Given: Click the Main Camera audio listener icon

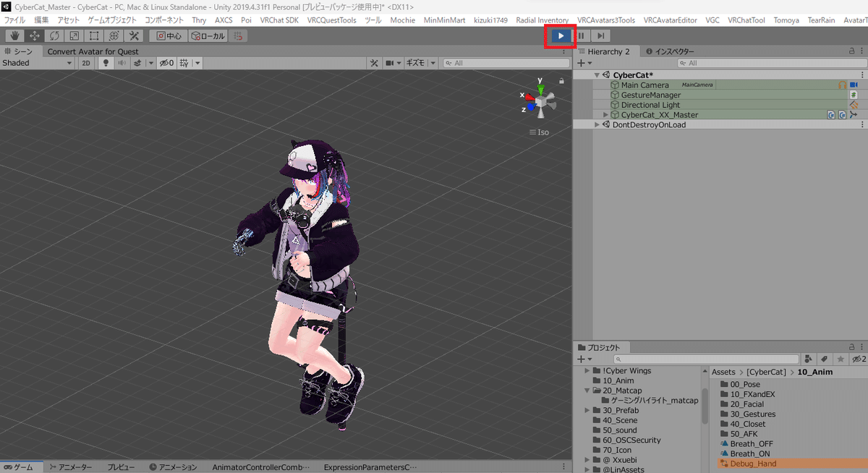Looking at the screenshot, I should click(x=843, y=85).
